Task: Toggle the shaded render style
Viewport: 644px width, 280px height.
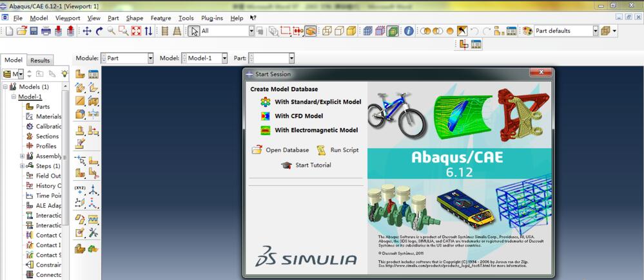Action: [x=351, y=31]
